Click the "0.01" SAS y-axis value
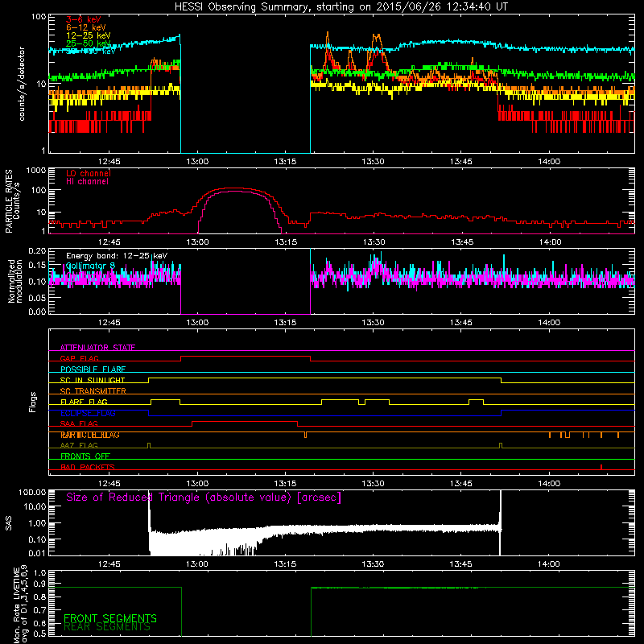Image resolution: width=644 pixels, height=644 pixels. click(x=37, y=553)
